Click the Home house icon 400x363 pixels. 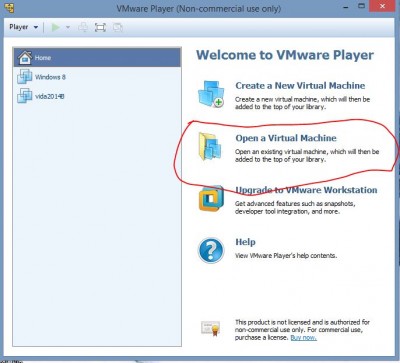(25, 57)
